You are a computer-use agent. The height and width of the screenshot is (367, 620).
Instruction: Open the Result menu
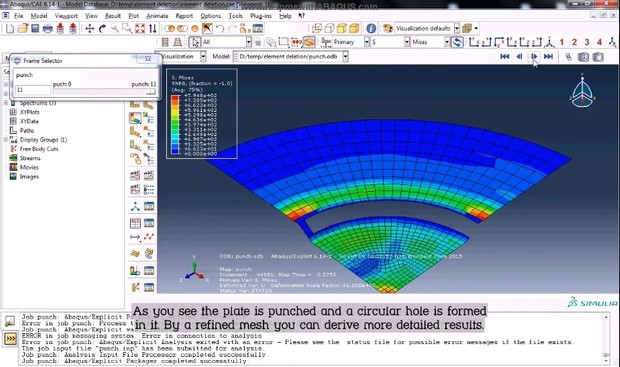pos(113,16)
